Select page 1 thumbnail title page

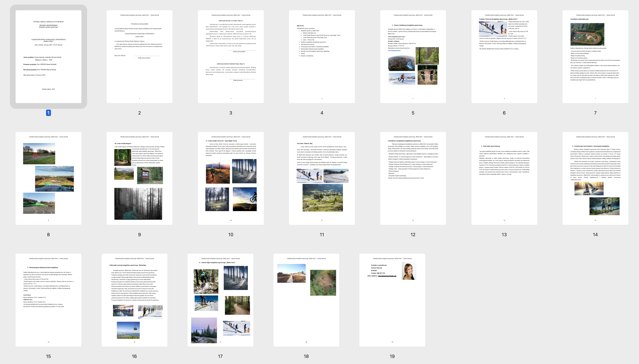coord(48,56)
